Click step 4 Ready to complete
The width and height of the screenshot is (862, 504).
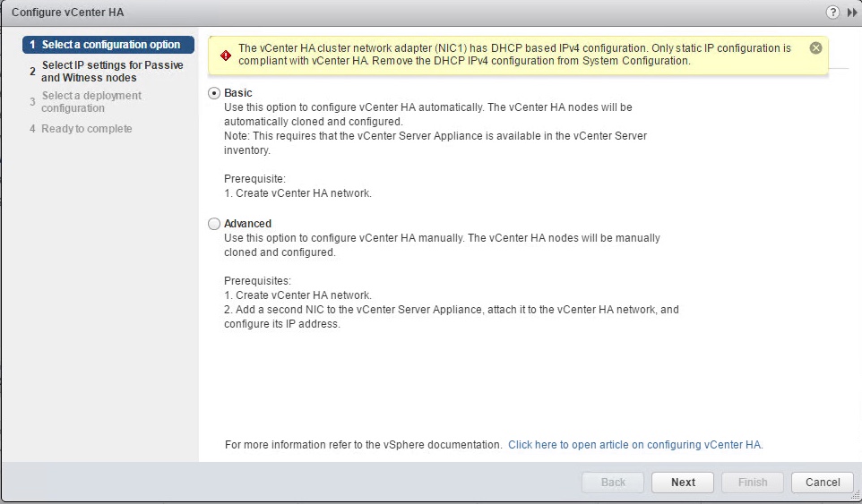[86, 129]
